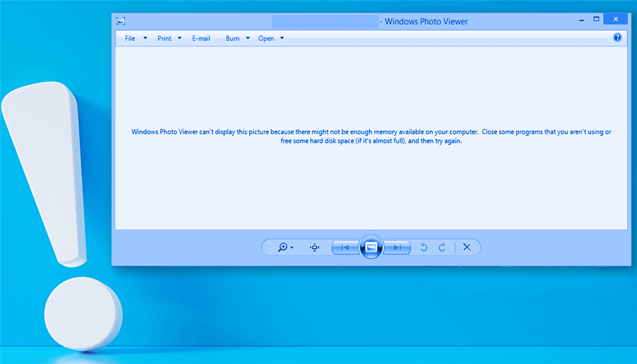Rotate the picture counterclockwise

tap(424, 248)
